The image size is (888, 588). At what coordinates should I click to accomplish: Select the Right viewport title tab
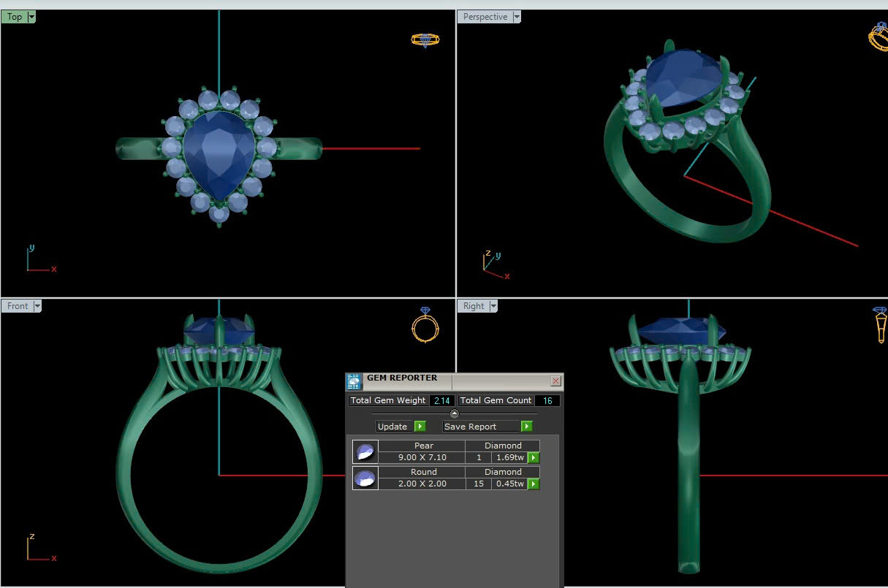click(x=473, y=306)
